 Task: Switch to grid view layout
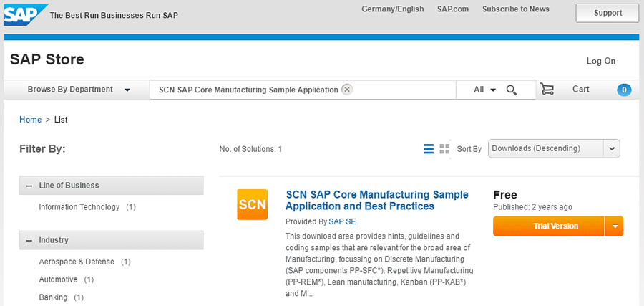tap(444, 149)
